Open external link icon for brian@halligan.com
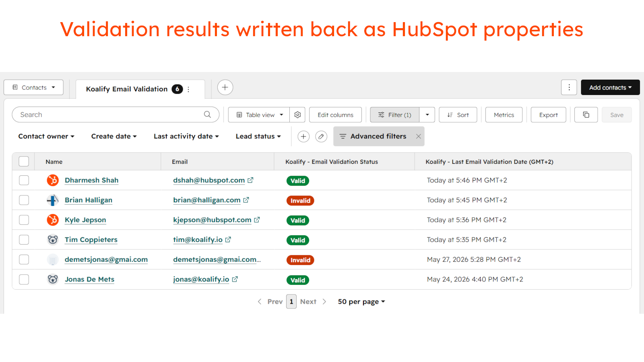 coord(246,200)
